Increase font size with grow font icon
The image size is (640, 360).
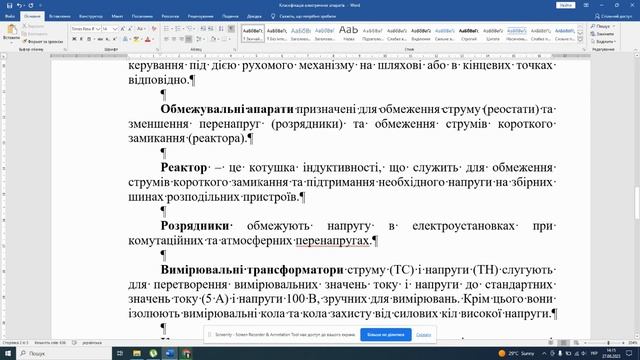(122, 29)
